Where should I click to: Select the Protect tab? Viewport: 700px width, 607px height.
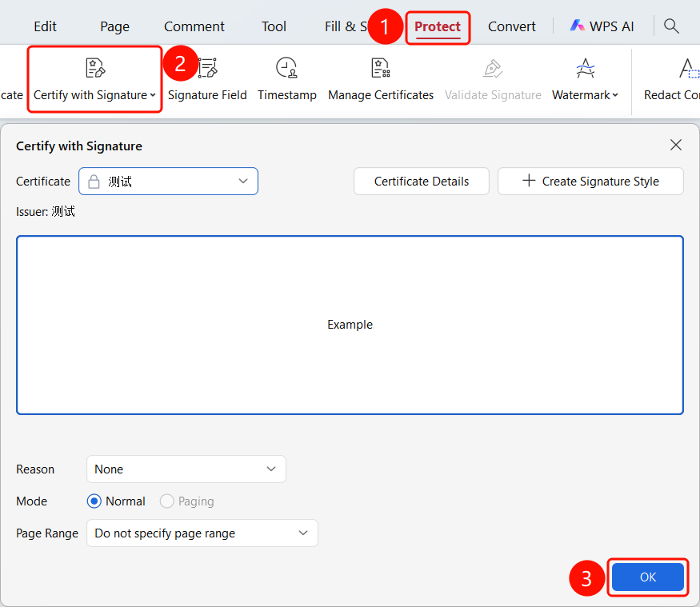tap(438, 26)
